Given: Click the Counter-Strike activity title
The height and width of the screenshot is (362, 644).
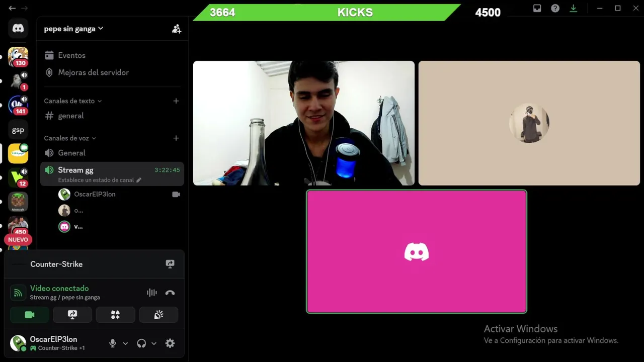Looking at the screenshot, I should [56, 264].
